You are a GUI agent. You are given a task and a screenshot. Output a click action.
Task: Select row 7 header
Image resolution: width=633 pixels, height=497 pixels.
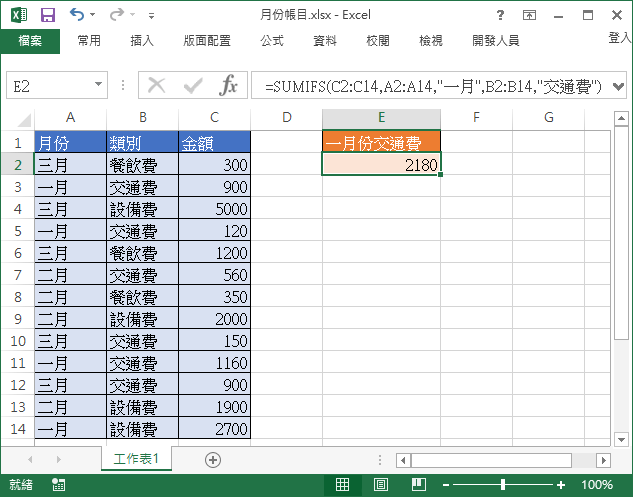tap(17, 275)
